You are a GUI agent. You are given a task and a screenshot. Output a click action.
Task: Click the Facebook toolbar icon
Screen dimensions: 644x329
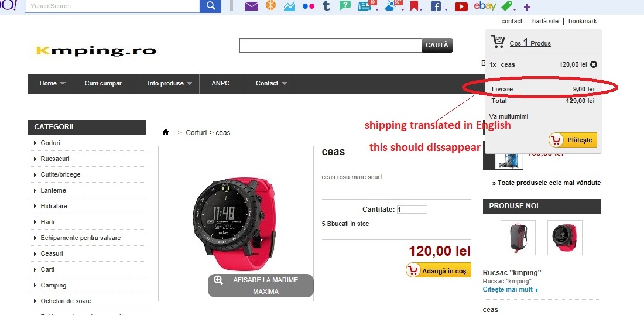(436, 6)
